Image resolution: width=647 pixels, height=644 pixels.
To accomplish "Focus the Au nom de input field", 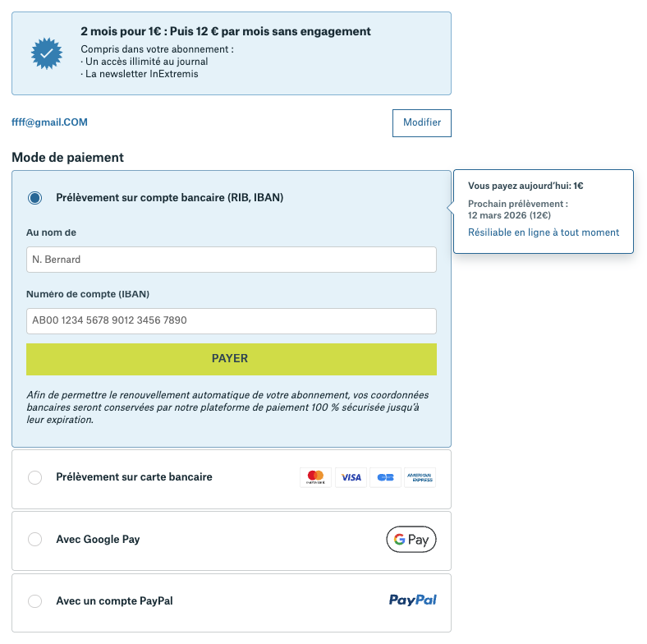I will point(232,260).
